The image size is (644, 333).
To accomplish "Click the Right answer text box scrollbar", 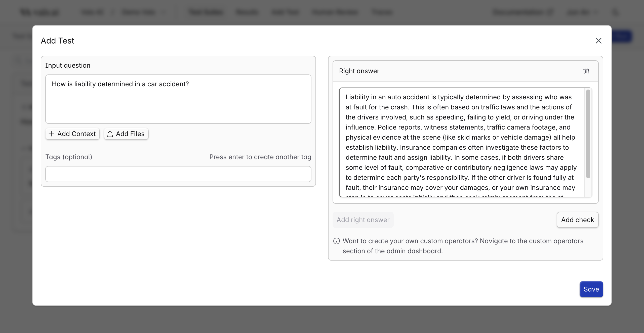I will 588,133.
